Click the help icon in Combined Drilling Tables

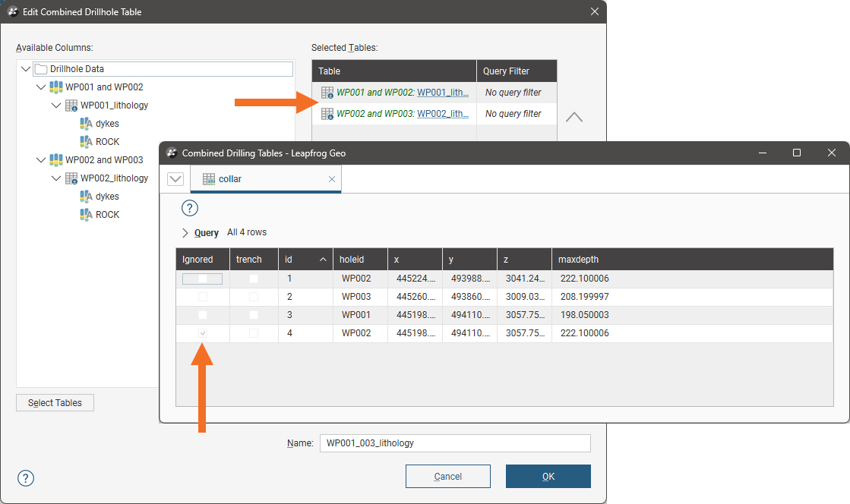point(190,208)
